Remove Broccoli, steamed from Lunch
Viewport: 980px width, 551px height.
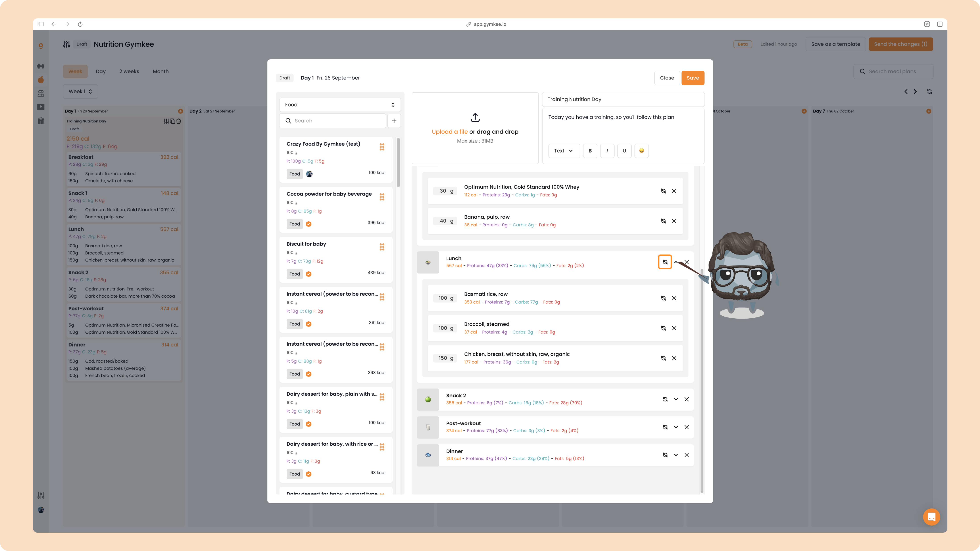tap(674, 328)
